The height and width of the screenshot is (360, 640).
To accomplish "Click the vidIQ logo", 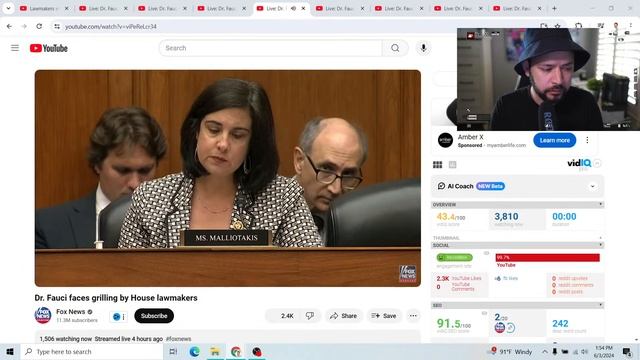I will [x=579, y=164].
